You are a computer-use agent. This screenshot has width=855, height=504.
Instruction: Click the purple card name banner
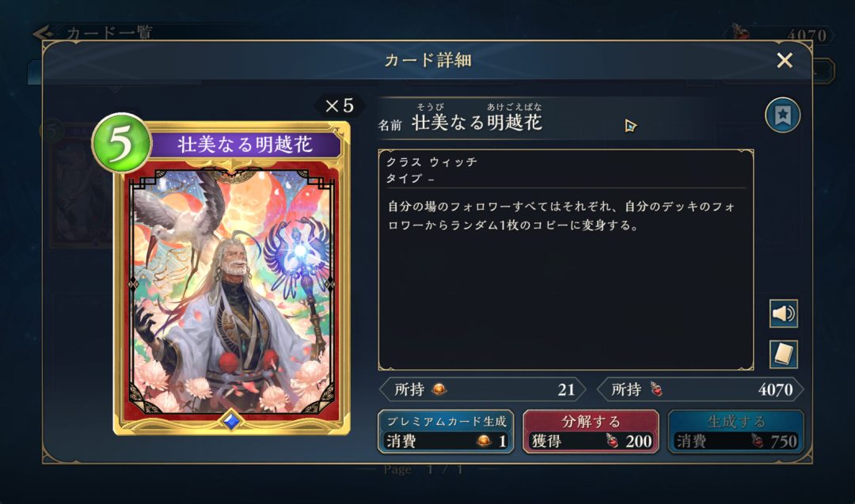point(245,145)
